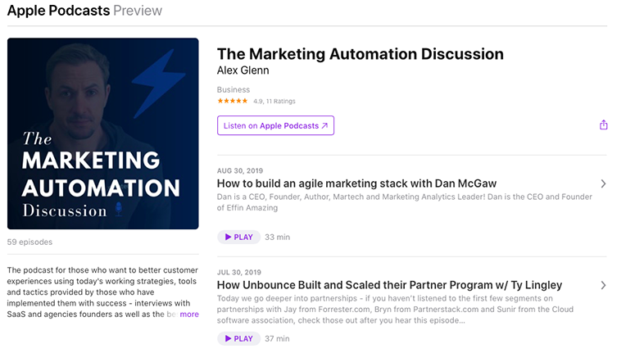Expand podcast description with 'more' link
The width and height of the screenshot is (644, 353).
[189, 314]
